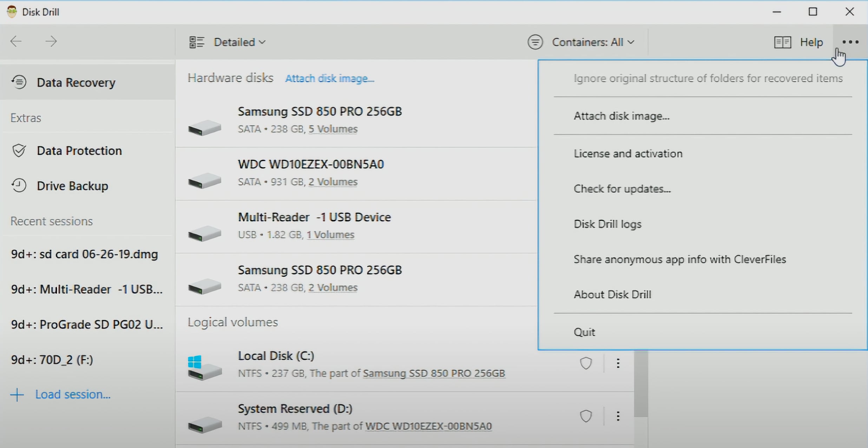Screen dimensions: 868x448
Task: Click the disk list scrollbar thumb
Action: pos(641,383)
